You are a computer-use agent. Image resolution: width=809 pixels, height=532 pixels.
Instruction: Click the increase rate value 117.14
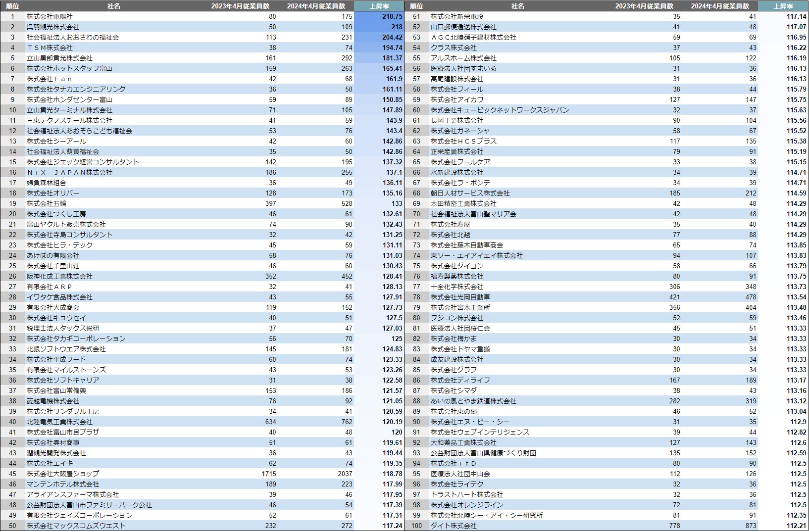(796, 16)
